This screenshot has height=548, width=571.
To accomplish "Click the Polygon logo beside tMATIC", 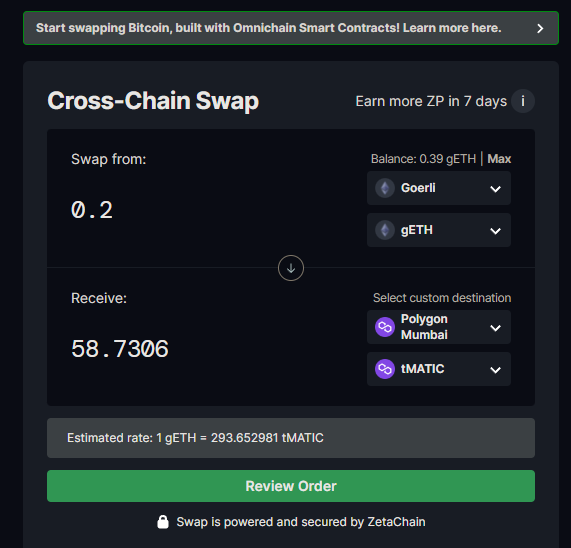I will [385, 369].
